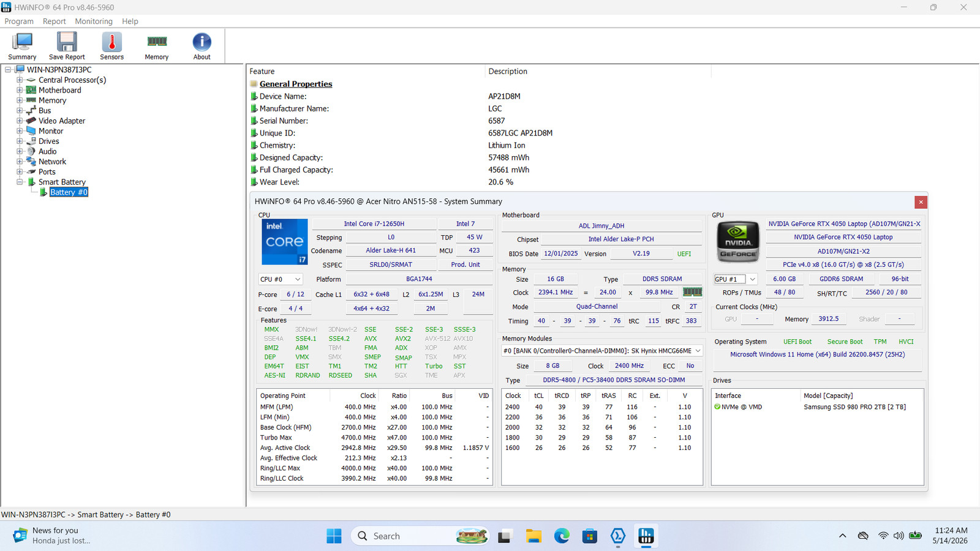Screen dimensions: 980x551
Task: Expand the Video Adapter tree node
Action: coord(20,121)
